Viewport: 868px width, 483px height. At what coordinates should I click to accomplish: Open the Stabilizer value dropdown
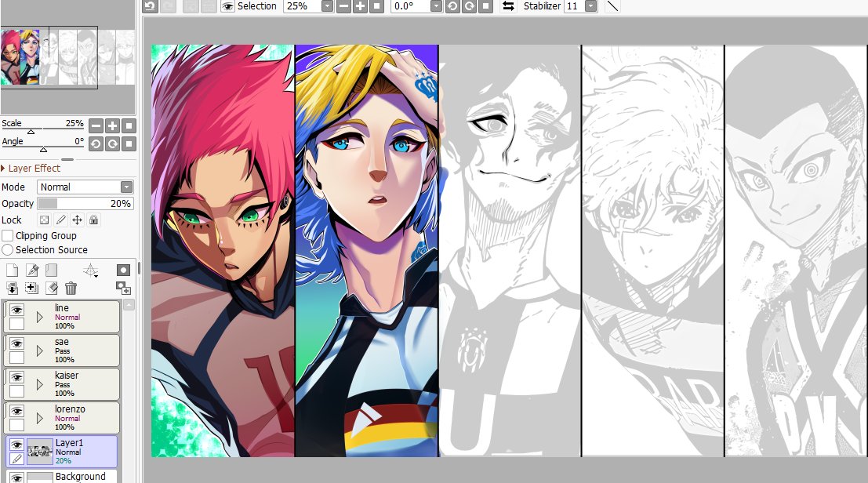[591, 6]
